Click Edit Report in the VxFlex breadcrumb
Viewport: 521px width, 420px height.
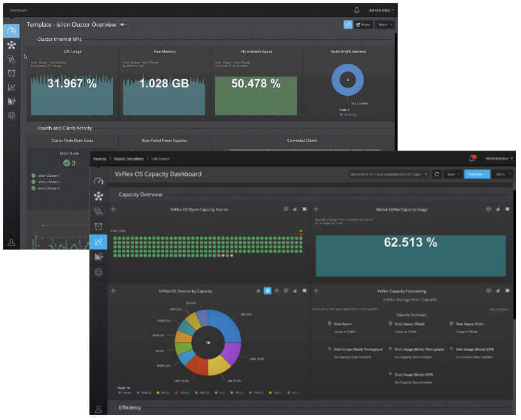pyautogui.click(x=160, y=159)
